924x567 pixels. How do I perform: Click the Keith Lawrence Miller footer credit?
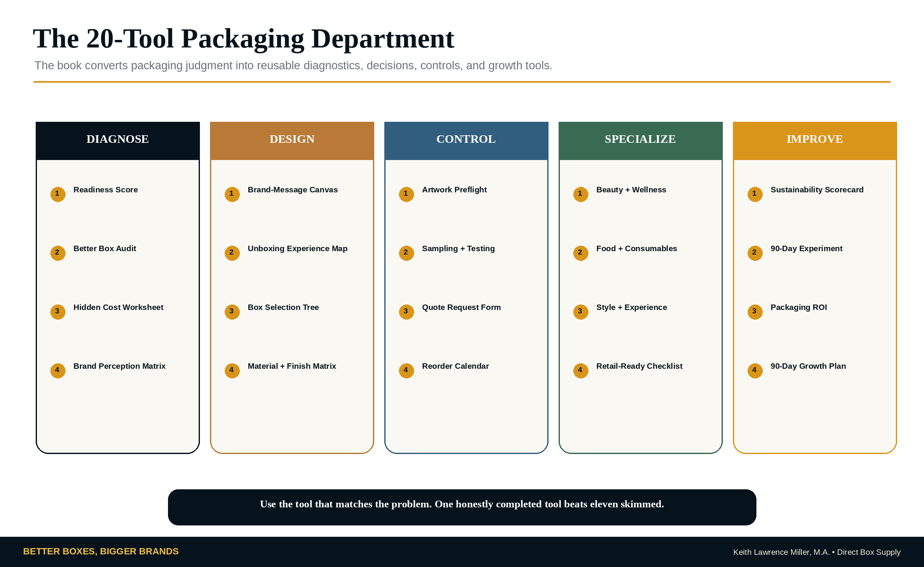[x=817, y=552]
